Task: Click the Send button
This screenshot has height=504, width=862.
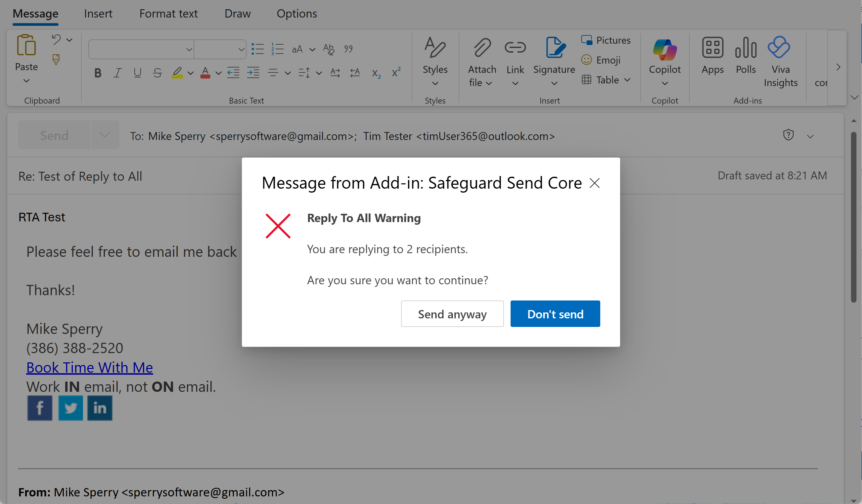Action: [54, 135]
